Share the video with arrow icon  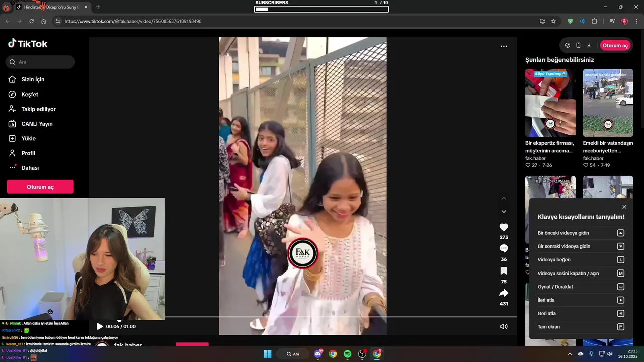[504, 293]
